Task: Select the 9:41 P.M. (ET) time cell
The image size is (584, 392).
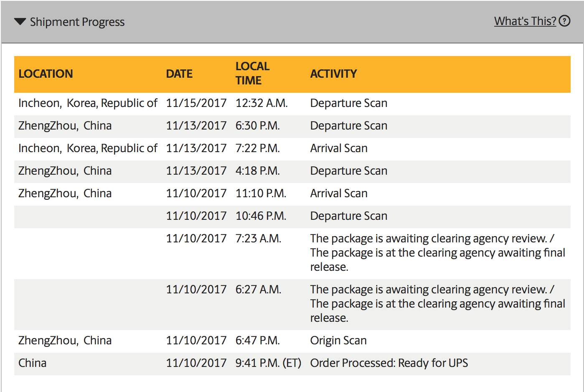Action: click(268, 363)
